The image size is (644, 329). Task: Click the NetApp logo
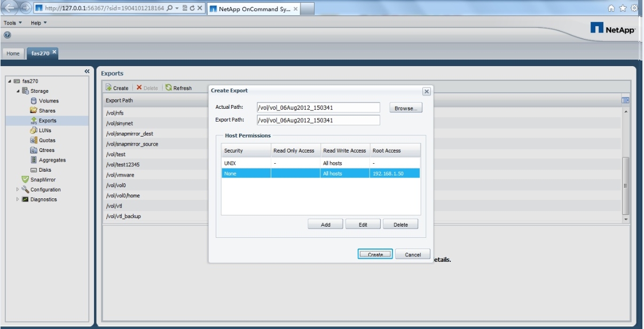tap(613, 28)
